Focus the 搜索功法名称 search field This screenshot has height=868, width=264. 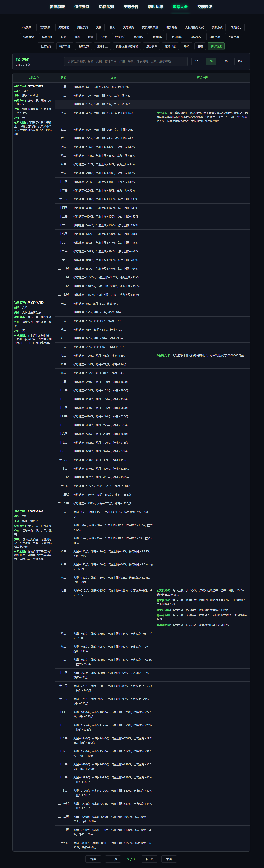pyautogui.click(x=126, y=61)
